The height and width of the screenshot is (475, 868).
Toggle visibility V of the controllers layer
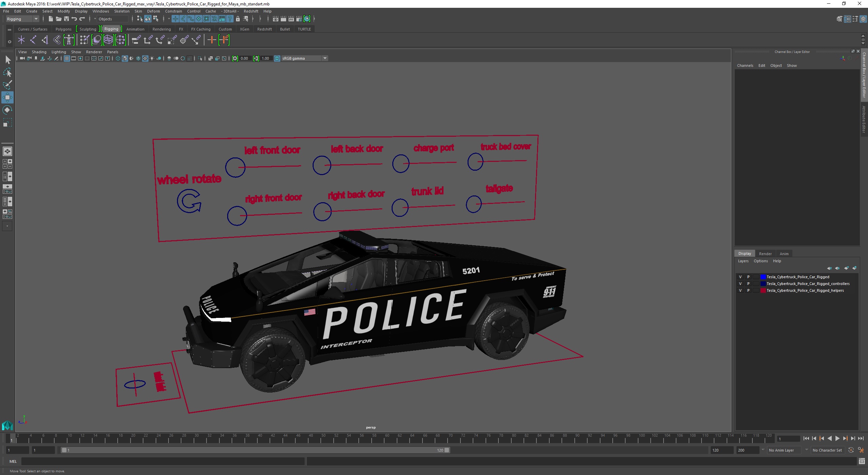click(x=740, y=284)
